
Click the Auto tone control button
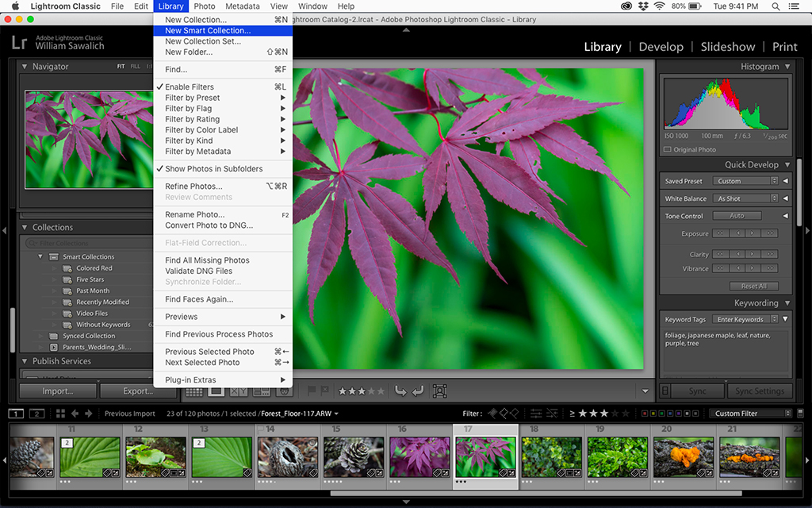(737, 216)
